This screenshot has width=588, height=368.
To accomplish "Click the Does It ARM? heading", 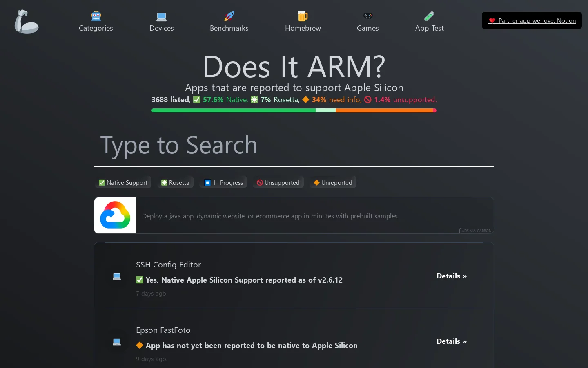I will tap(294, 67).
